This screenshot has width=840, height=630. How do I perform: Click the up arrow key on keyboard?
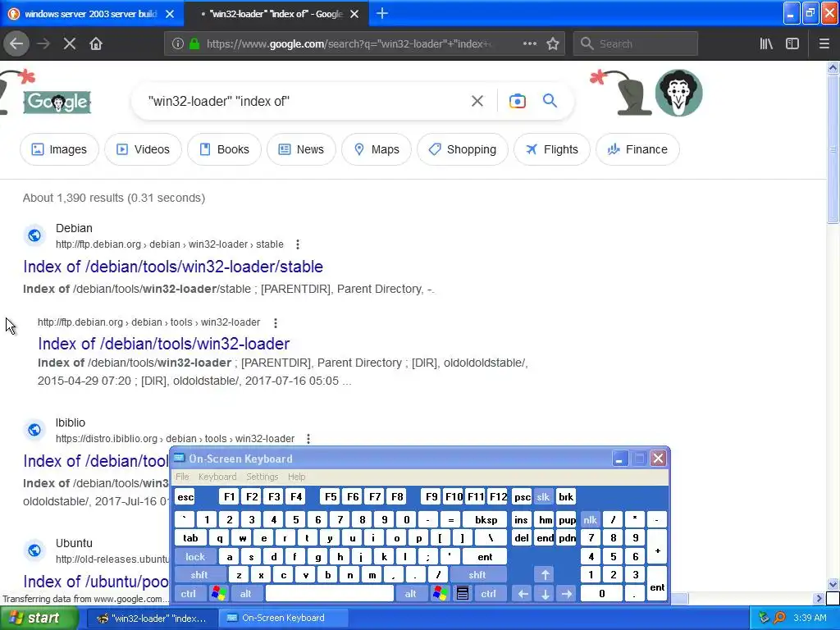545,575
